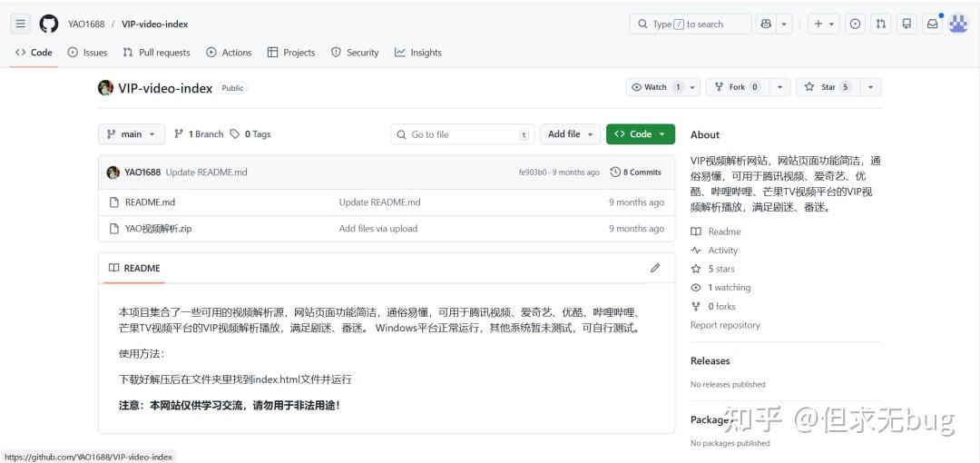Click the repository owner avatar near title
Image resolution: width=980 pixels, height=463 pixels.
tap(105, 87)
